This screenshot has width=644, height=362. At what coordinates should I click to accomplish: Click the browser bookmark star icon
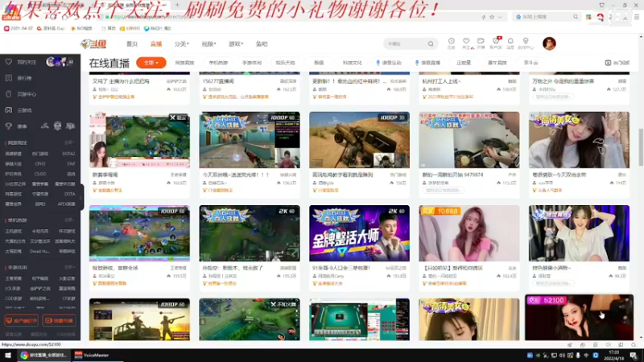click(x=492, y=17)
